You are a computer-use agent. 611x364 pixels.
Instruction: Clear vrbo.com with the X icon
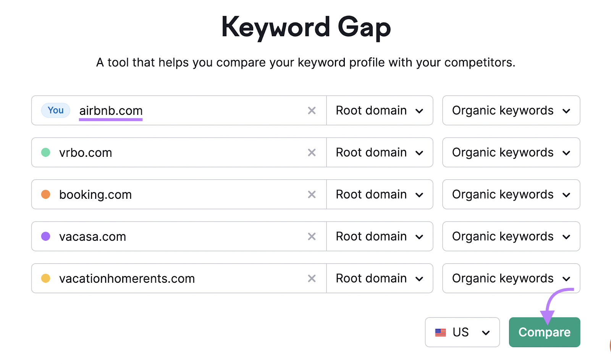(x=312, y=152)
